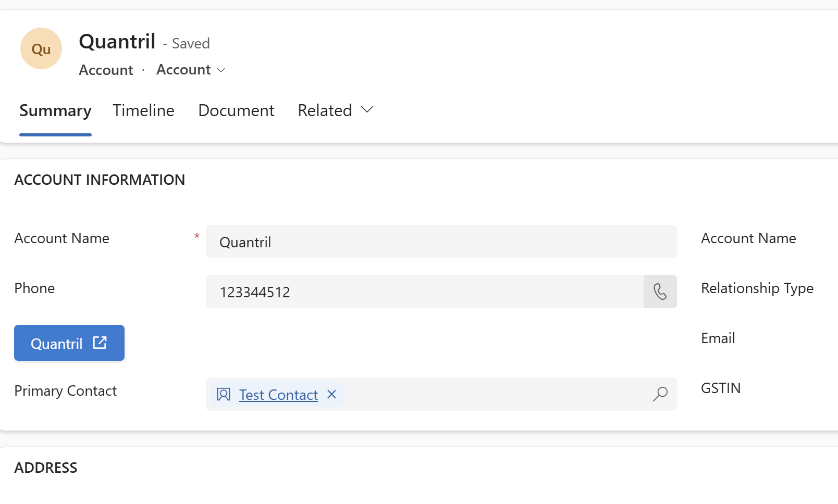
Task: Click into the Account Name input field
Action: pyautogui.click(x=440, y=242)
